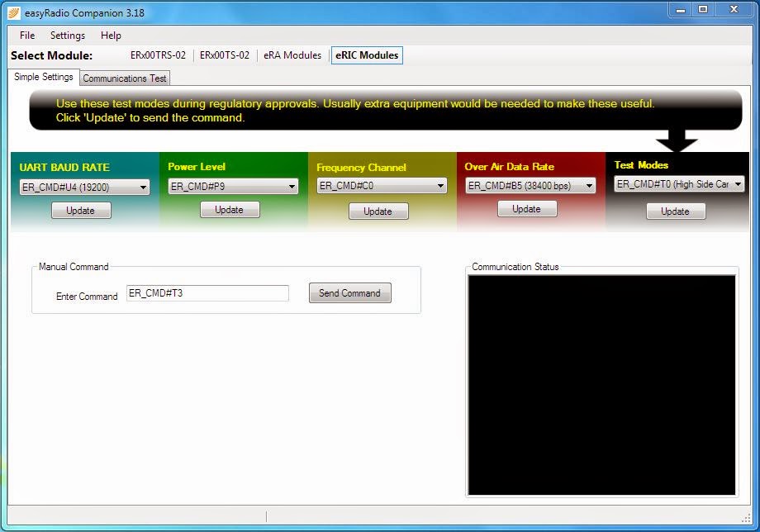Image resolution: width=760 pixels, height=532 pixels.
Task: Click Update under UART Baud Rate
Action: point(82,211)
